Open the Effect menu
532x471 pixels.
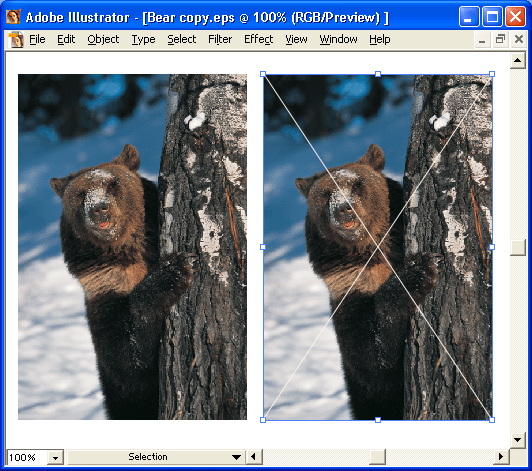click(259, 39)
